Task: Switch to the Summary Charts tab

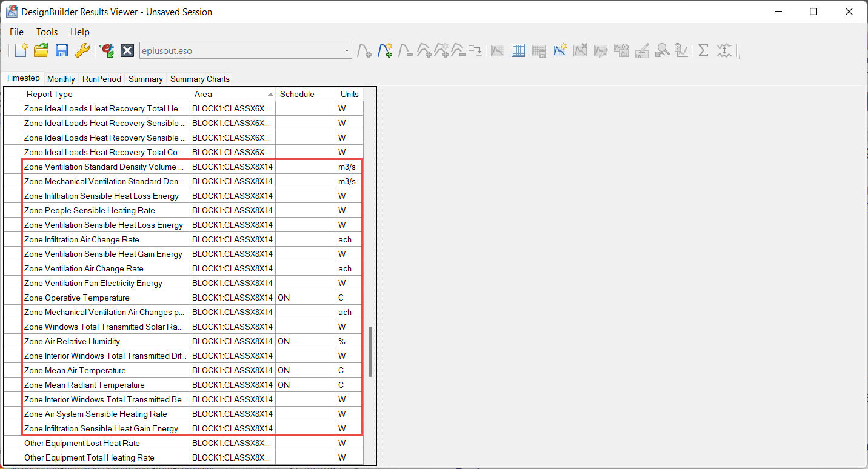Action: tap(199, 79)
